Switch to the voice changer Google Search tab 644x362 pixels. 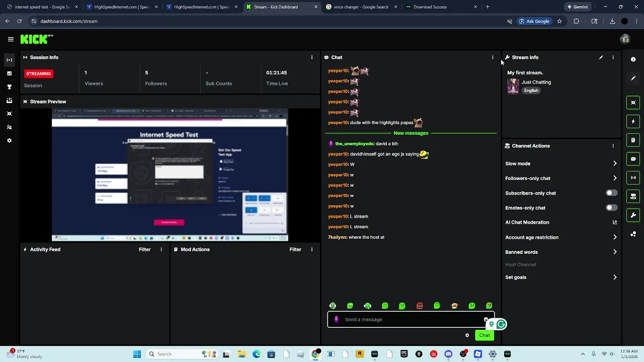(361, 7)
